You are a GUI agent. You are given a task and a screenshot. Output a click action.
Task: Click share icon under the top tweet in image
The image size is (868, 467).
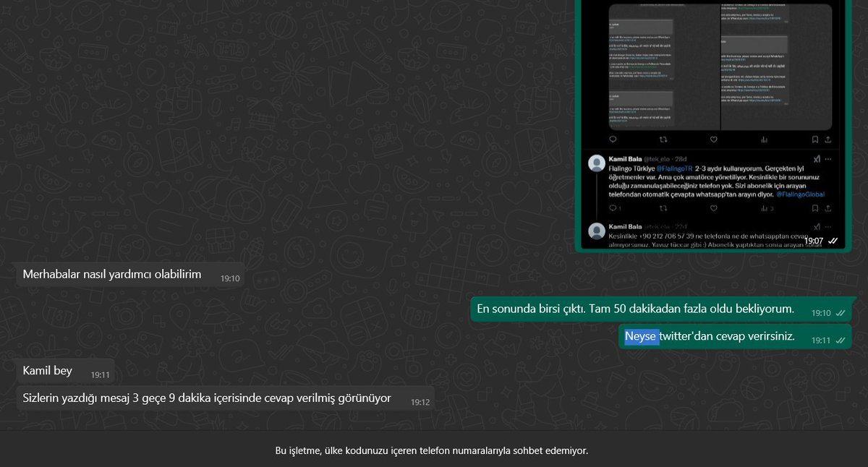pos(828,140)
